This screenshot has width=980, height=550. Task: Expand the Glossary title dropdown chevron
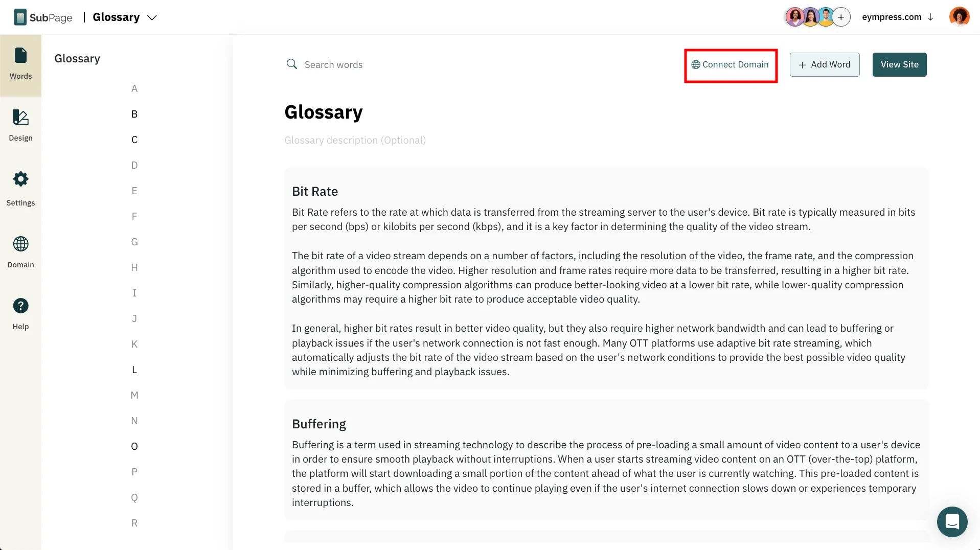pyautogui.click(x=152, y=17)
